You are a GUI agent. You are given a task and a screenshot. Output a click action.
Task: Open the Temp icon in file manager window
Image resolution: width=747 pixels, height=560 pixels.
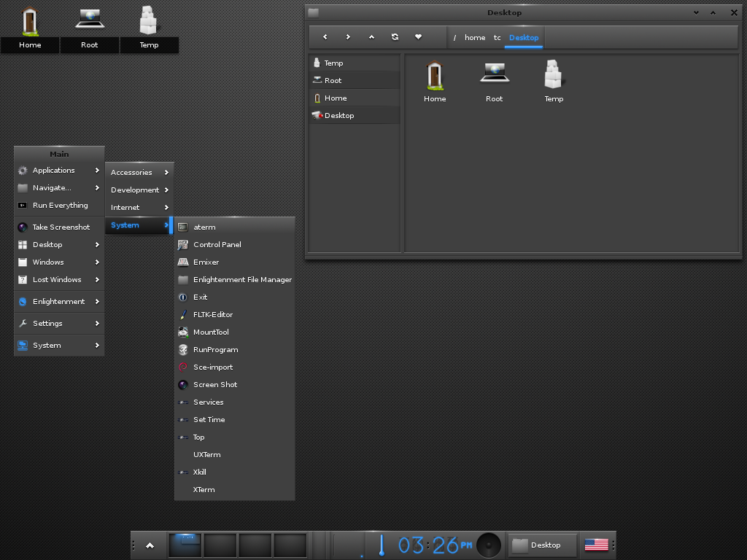[x=554, y=81]
